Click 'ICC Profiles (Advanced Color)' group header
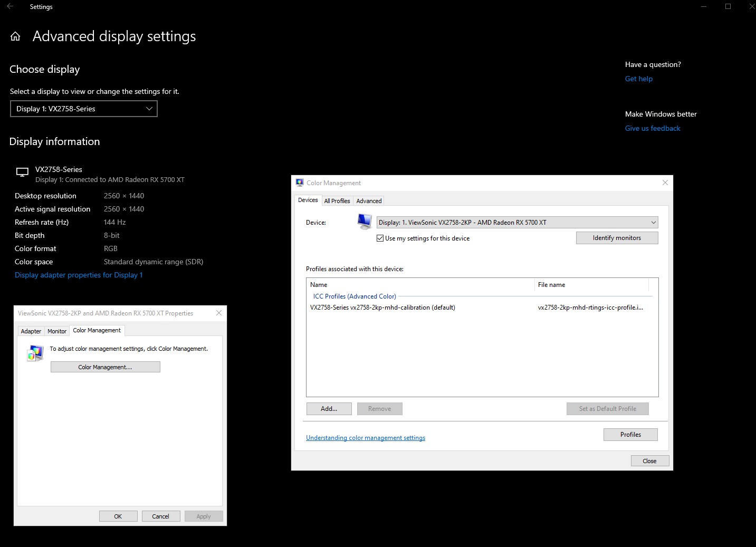This screenshot has height=547, width=756. (355, 296)
